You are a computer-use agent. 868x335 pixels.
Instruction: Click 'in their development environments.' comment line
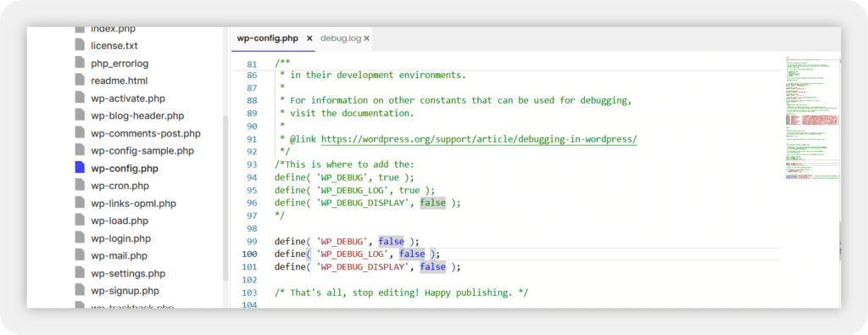pos(374,75)
